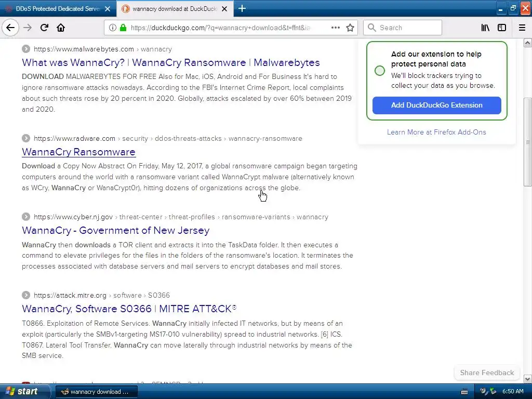Open WannaCry Software S0366 MITRE ATT&CK link
Image resolution: width=532 pixels, height=399 pixels.
pyautogui.click(x=129, y=309)
